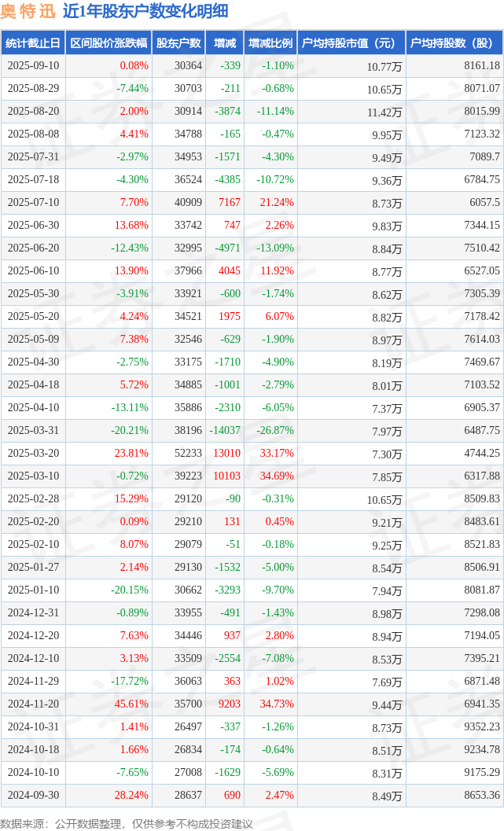Click the 户均持股数（股） column header

pyautogui.click(x=454, y=43)
